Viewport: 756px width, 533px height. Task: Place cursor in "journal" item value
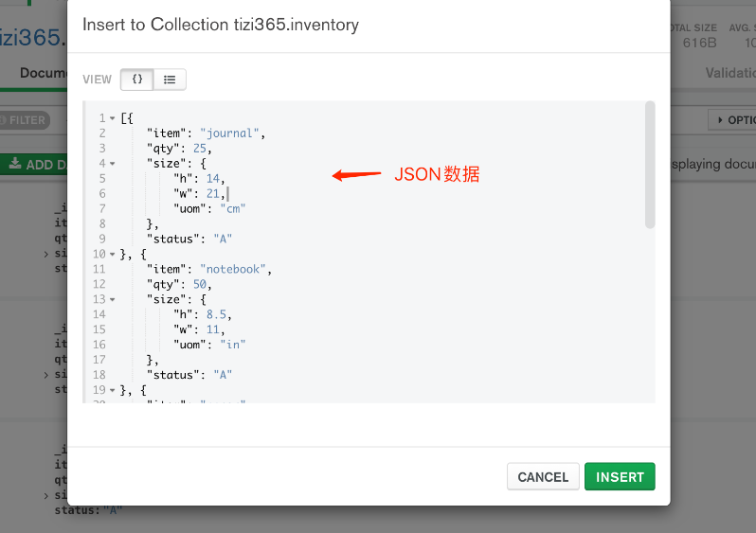tap(230, 133)
